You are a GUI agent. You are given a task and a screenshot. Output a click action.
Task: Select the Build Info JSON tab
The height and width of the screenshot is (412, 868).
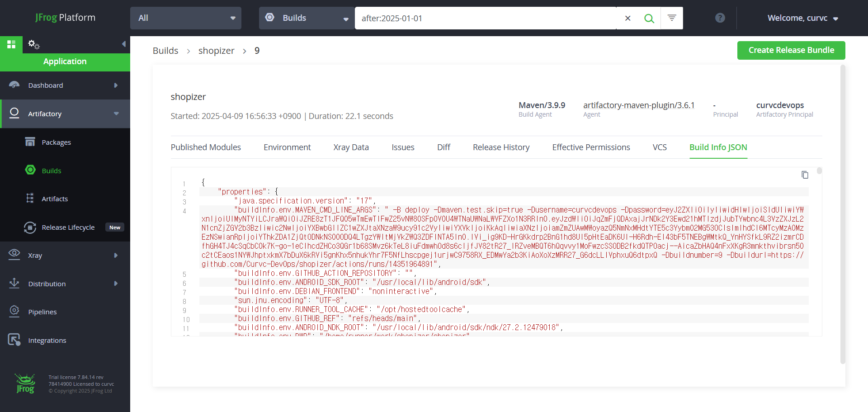pos(718,147)
